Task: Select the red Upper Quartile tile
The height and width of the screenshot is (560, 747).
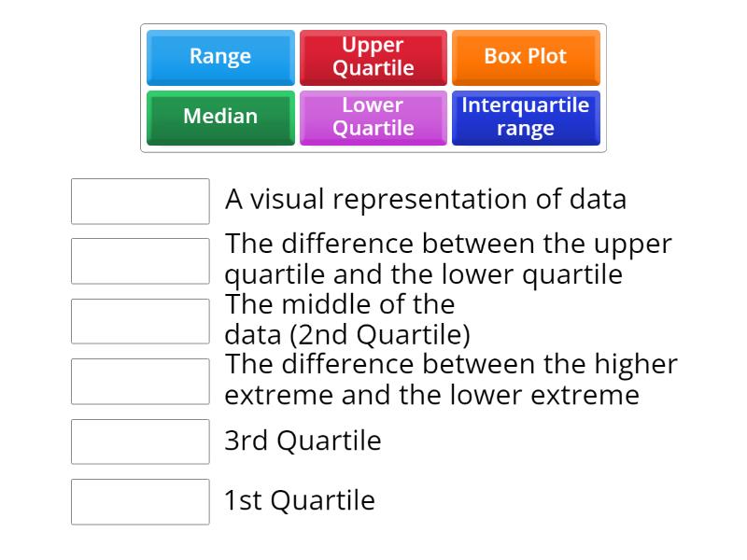Action: tap(373, 58)
